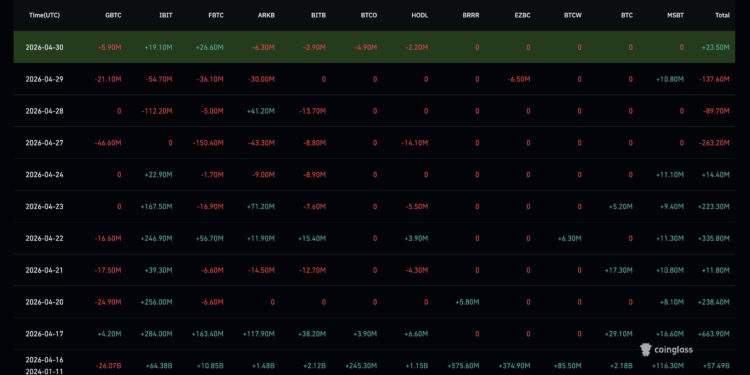Click the +57.49B cumulative total

tap(716, 365)
